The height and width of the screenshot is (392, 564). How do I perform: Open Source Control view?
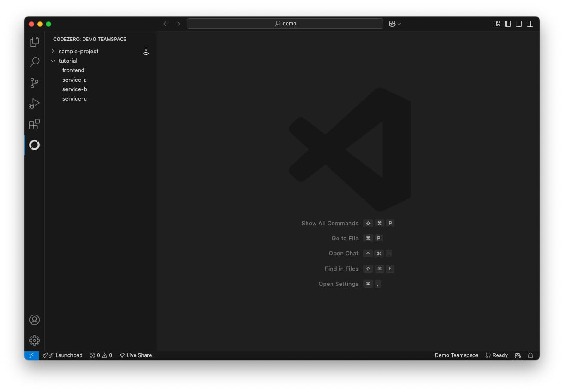pyautogui.click(x=34, y=83)
